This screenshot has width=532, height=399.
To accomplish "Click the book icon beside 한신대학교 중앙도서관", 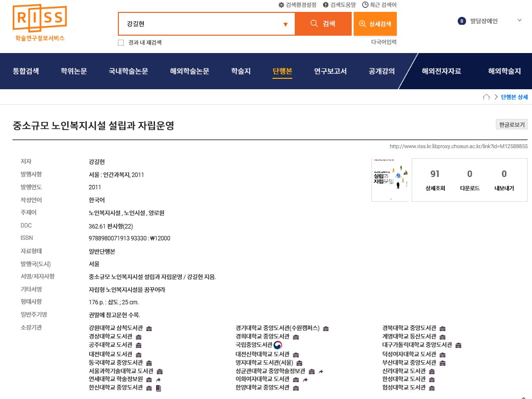I will tap(159, 388).
